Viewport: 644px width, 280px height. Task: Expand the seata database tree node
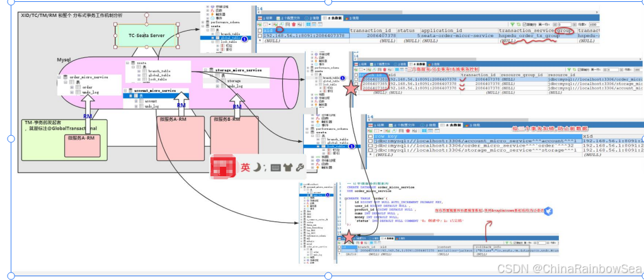128,64
